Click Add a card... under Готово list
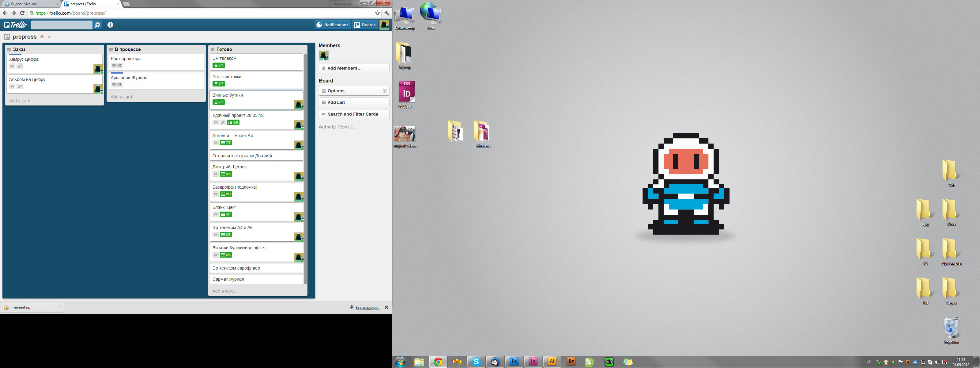This screenshot has width=980, height=368. point(224,291)
